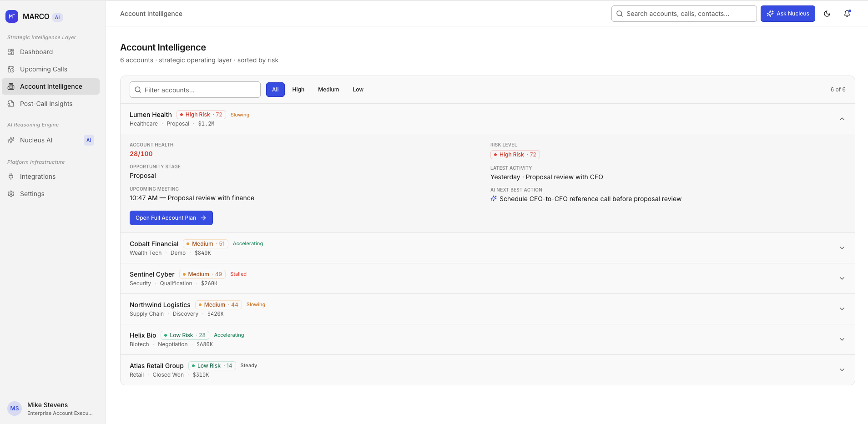This screenshot has width=868, height=424.
Task: Select Account Intelligence sidebar item
Action: (50, 86)
